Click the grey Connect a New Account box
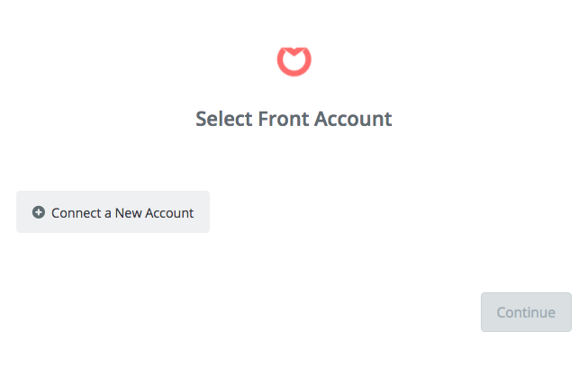 113,212
